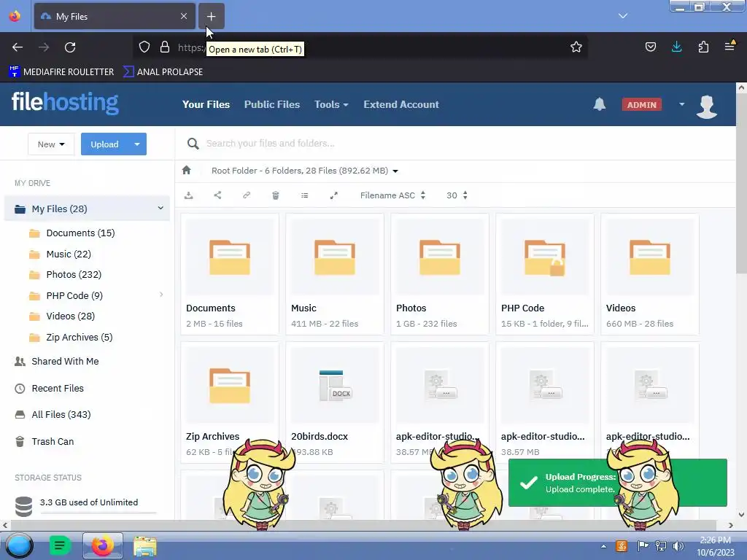The width and height of the screenshot is (747, 560).
Task: Click the Start orb on taskbar
Action: pos(19,545)
